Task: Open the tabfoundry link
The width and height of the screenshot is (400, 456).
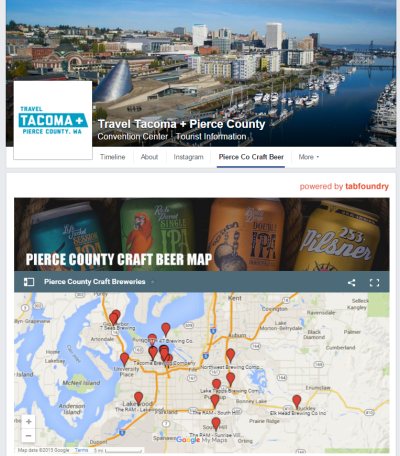Action: click(x=367, y=186)
